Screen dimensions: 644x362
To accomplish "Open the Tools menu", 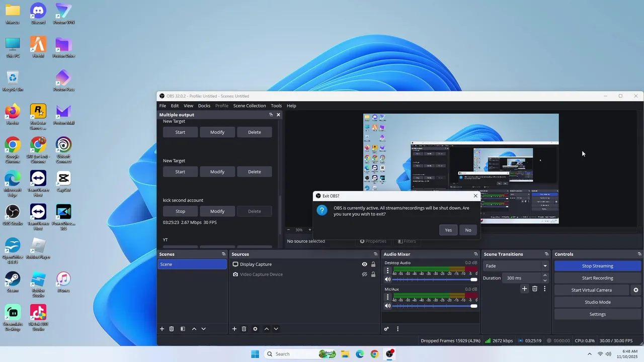I will coord(276,106).
